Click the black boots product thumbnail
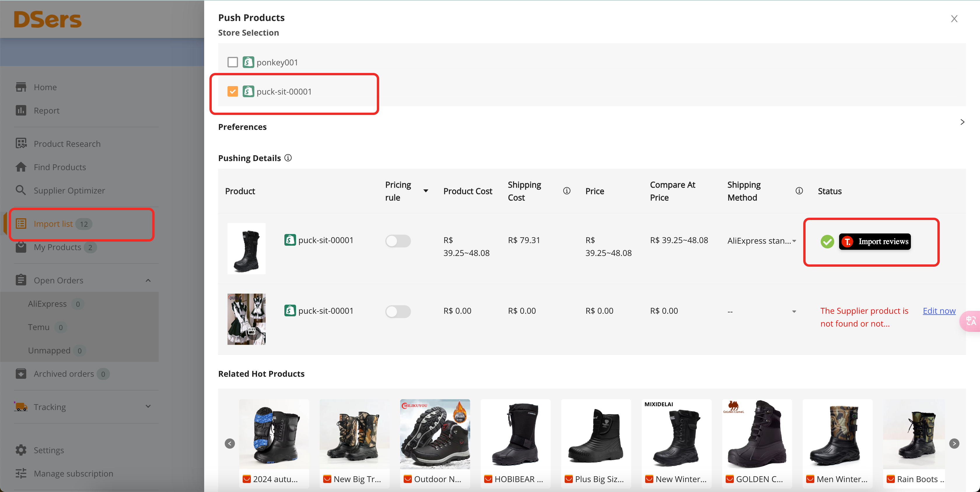980x492 pixels. 246,248
